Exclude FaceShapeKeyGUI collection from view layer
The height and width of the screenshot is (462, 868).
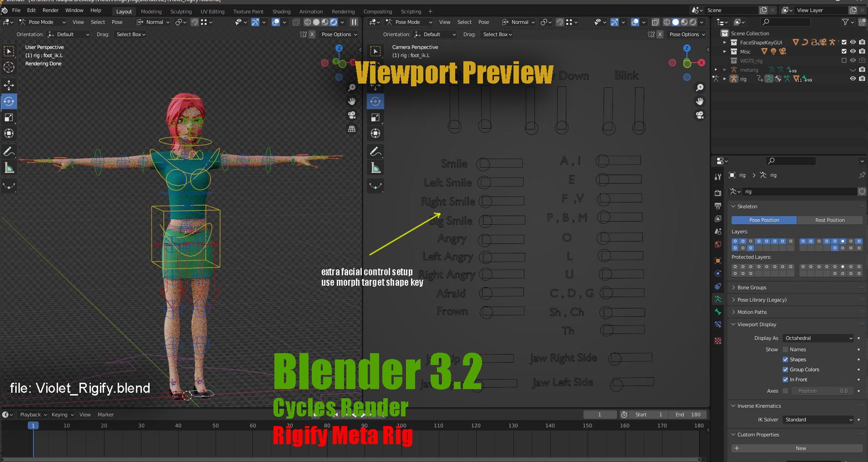(844, 42)
